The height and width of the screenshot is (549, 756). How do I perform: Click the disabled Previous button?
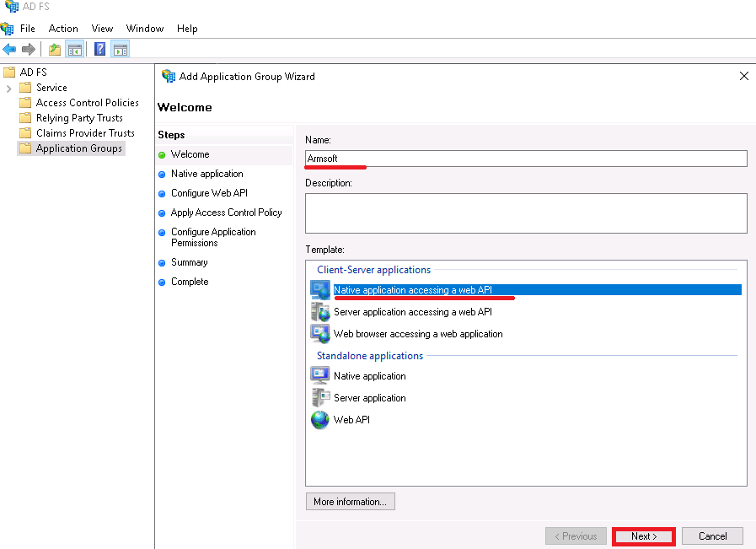click(x=576, y=536)
